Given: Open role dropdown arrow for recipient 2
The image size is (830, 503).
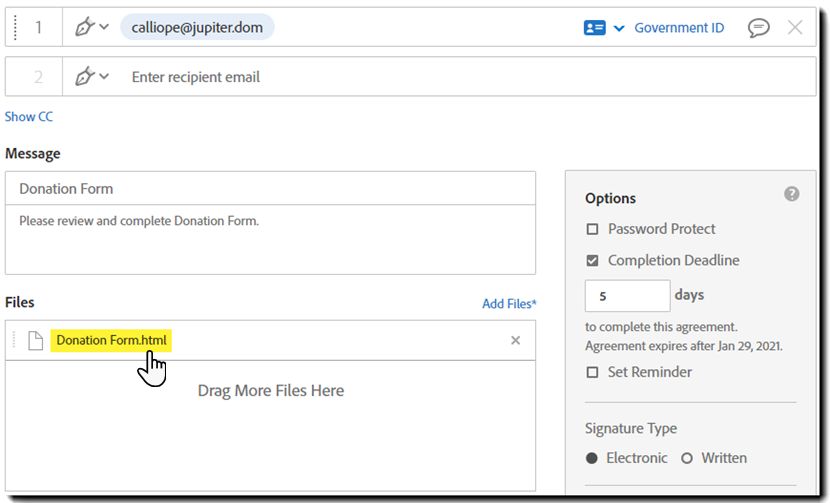Looking at the screenshot, I should [x=104, y=76].
